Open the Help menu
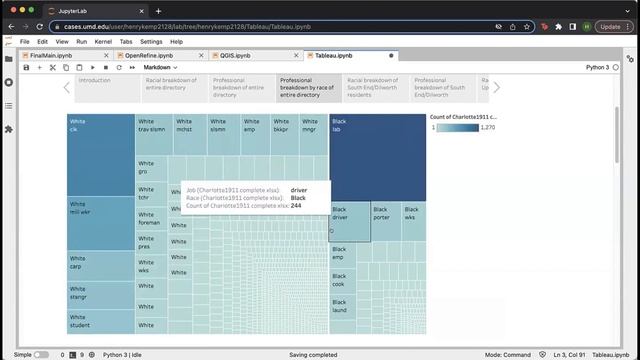 click(x=176, y=42)
